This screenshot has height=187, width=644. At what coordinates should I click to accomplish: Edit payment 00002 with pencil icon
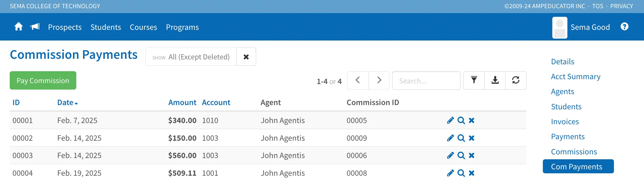coord(450,138)
